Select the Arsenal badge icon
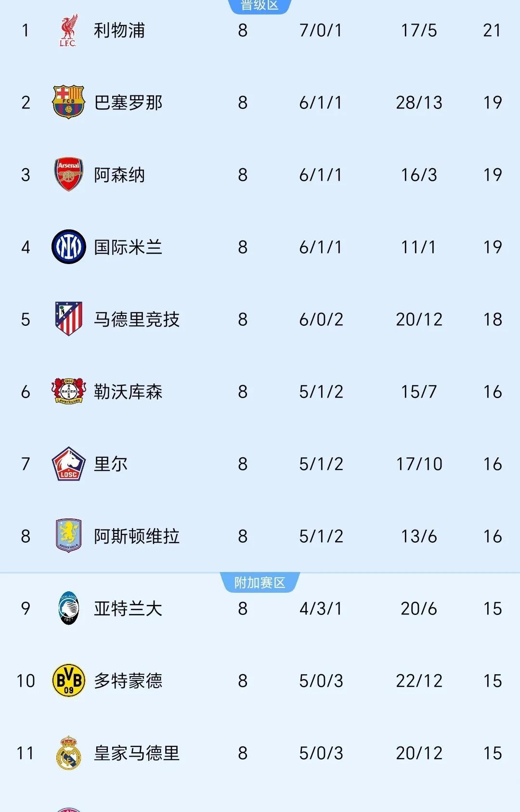Screen dimensions: 520x812 tap(68, 174)
